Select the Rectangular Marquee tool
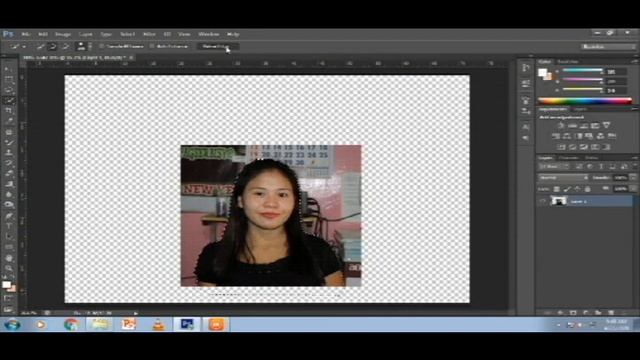This screenshot has height=360, width=640. click(x=9, y=80)
